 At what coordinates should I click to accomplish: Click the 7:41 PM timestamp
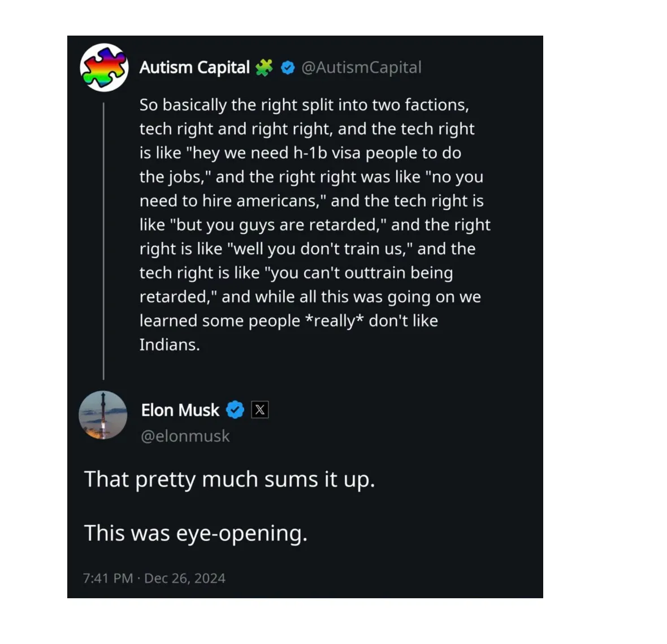108,578
